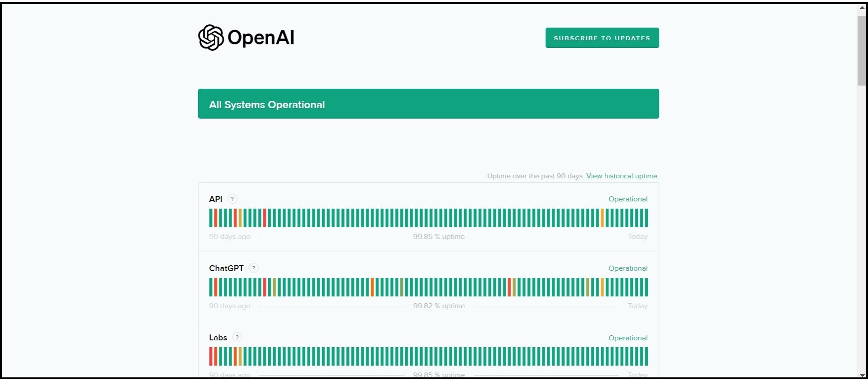Click the All Systems Operational banner

pyautogui.click(x=428, y=104)
